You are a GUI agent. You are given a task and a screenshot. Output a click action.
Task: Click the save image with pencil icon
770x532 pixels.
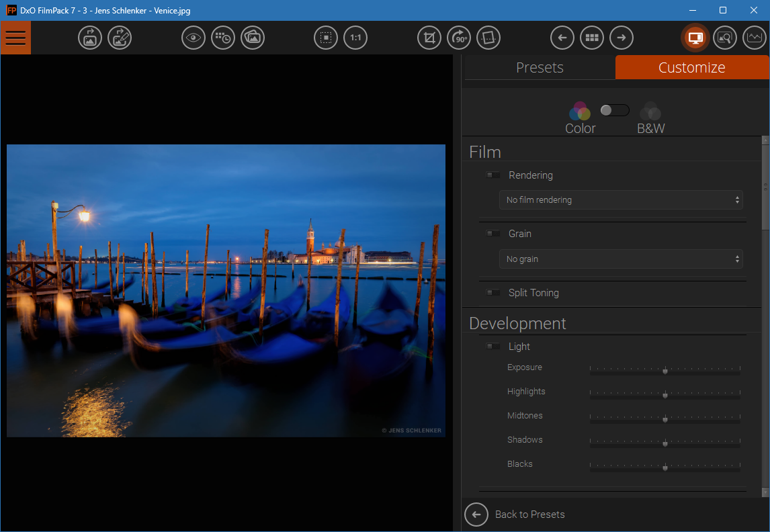(120, 38)
